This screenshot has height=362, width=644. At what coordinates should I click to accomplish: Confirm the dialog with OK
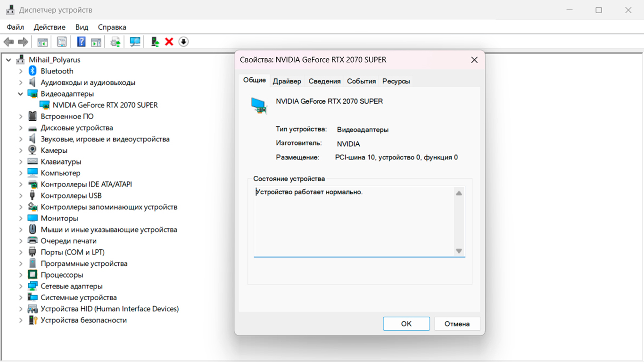point(406,324)
